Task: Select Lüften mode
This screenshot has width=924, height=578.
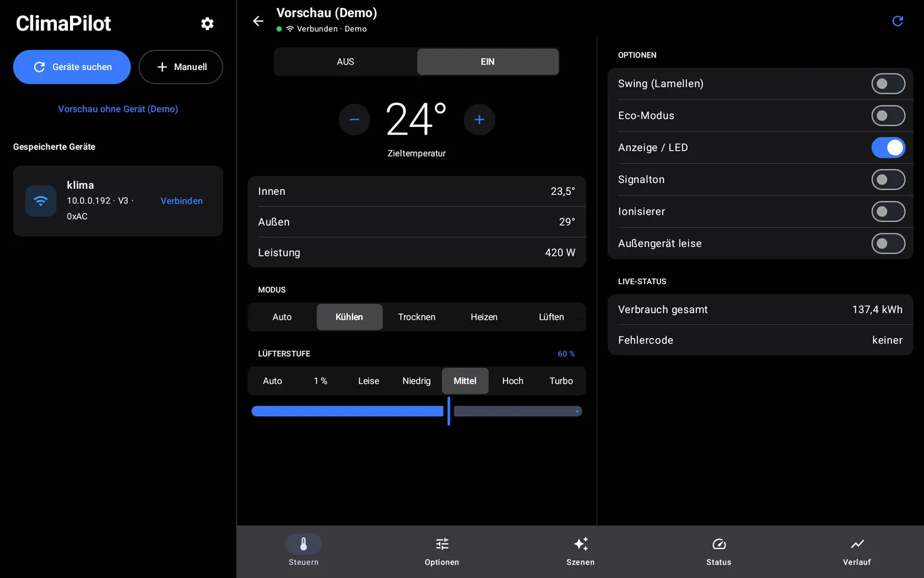Action: tap(551, 317)
